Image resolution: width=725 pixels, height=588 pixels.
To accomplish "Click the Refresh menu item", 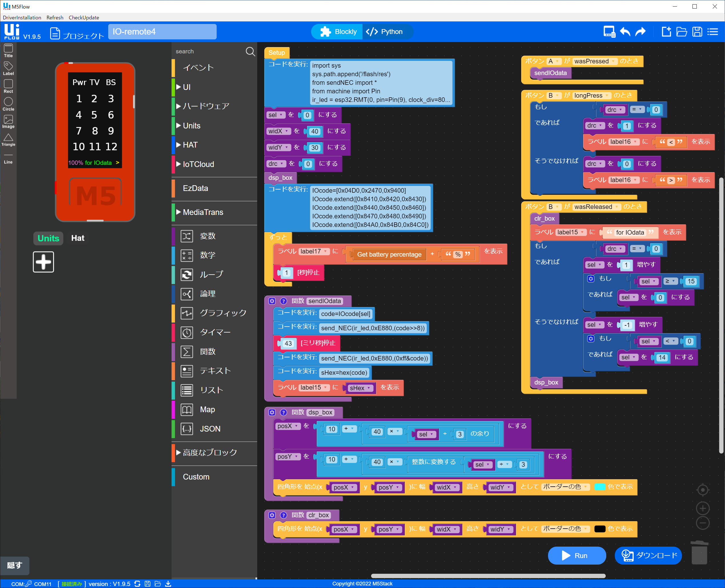I will click(55, 18).
